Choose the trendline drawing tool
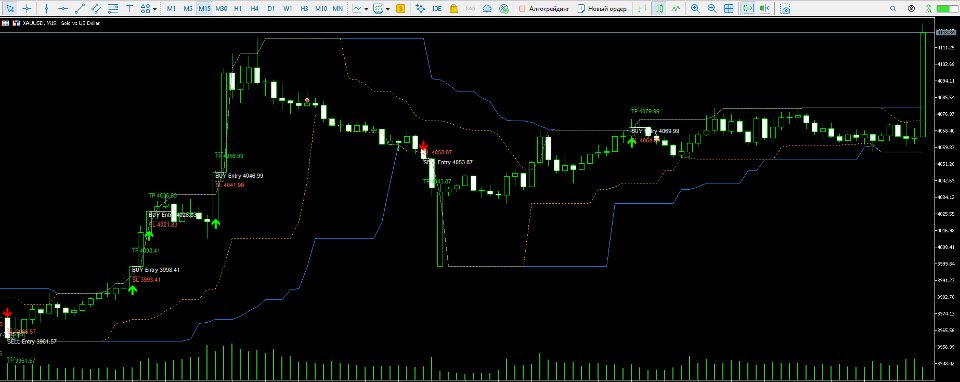 (x=80, y=9)
